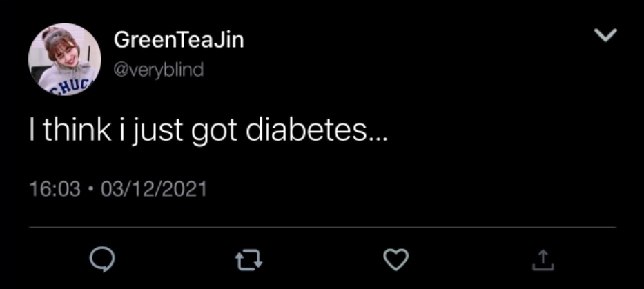644x289 pixels.
Task: Click the 03/12/2021 date
Action: click(x=154, y=189)
